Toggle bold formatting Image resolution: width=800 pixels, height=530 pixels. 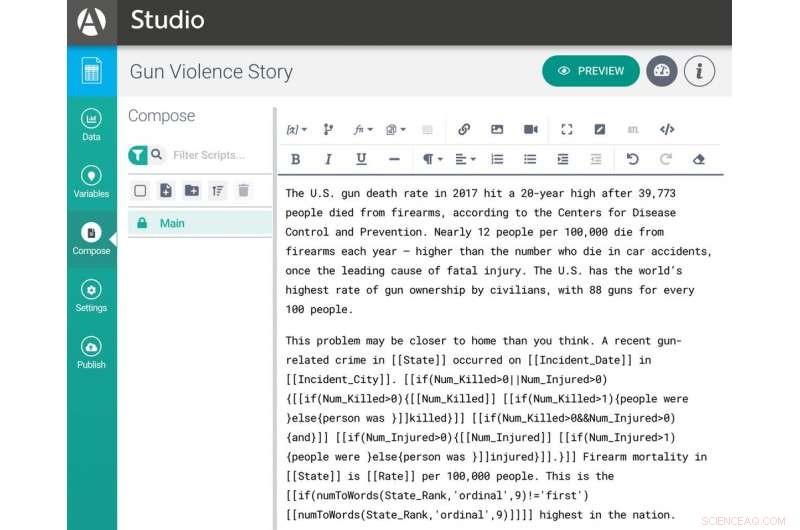[295, 159]
